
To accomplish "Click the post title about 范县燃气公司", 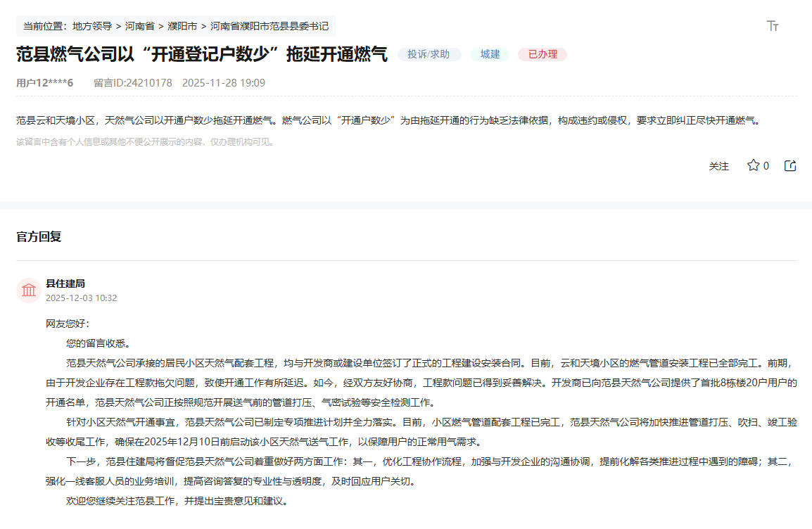I will pyautogui.click(x=201, y=54).
